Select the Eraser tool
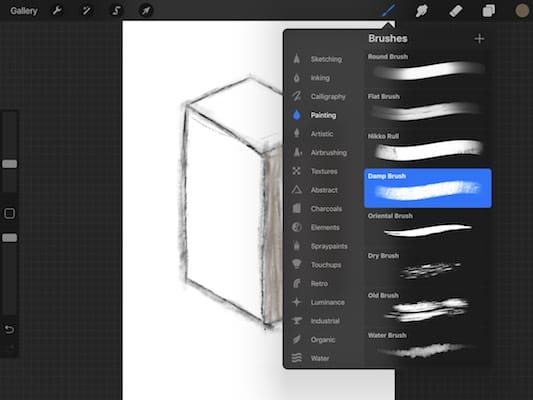Screen dimensions: 533x400 pyautogui.click(x=455, y=11)
